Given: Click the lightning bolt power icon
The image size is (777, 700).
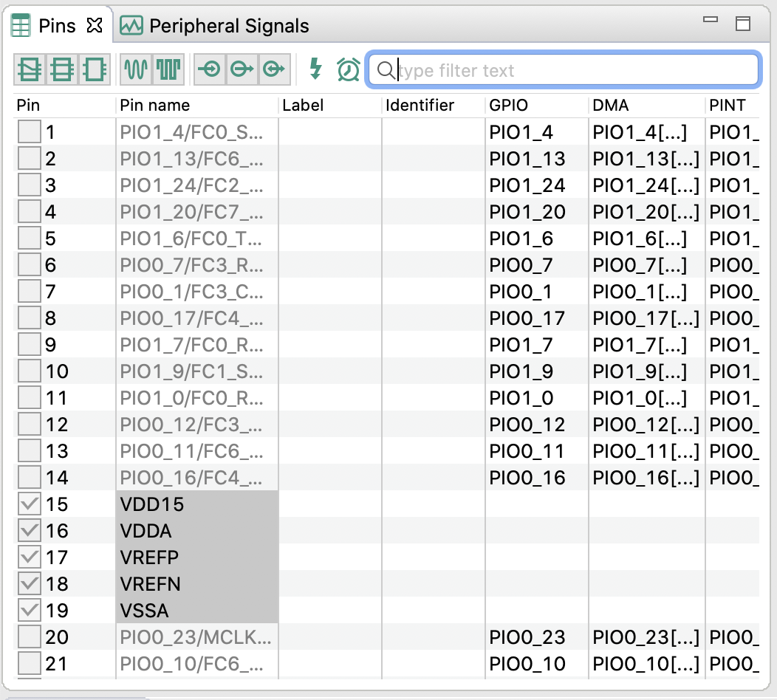Looking at the screenshot, I should [315, 69].
